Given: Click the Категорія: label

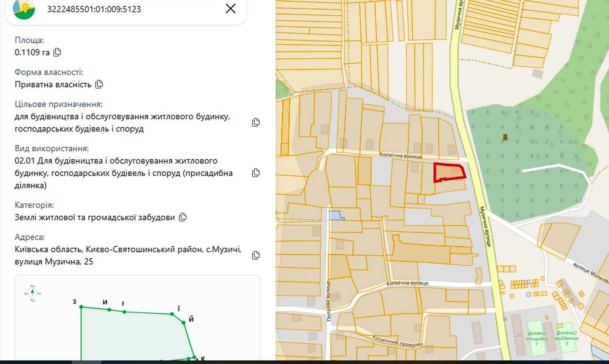Looking at the screenshot, I should [34, 205].
